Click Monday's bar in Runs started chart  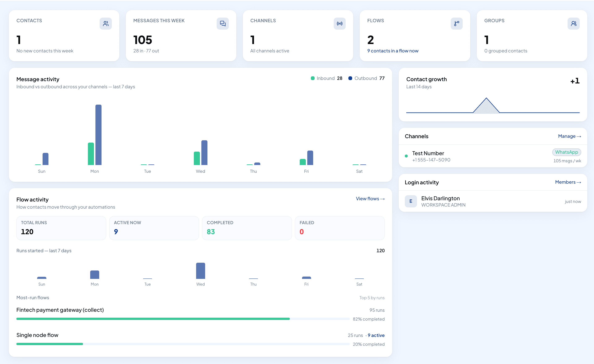[x=95, y=275]
